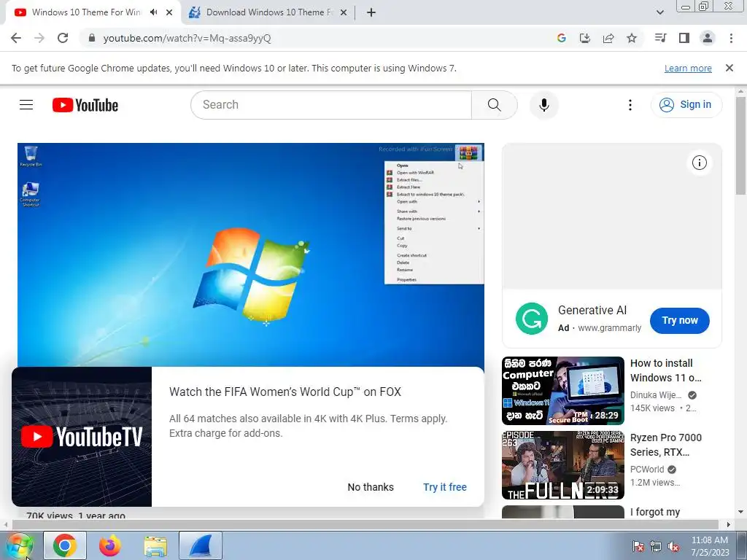
Task: Click the Ryzen Pro 7000 Series, RTX title
Action: [x=666, y=445]
